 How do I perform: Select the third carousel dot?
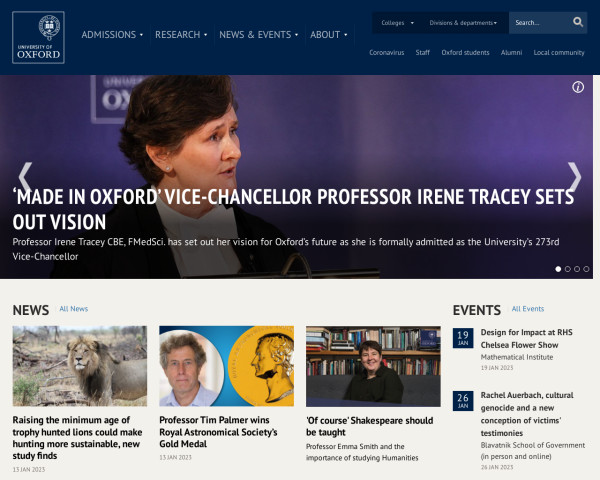click(x=577, y=269)
